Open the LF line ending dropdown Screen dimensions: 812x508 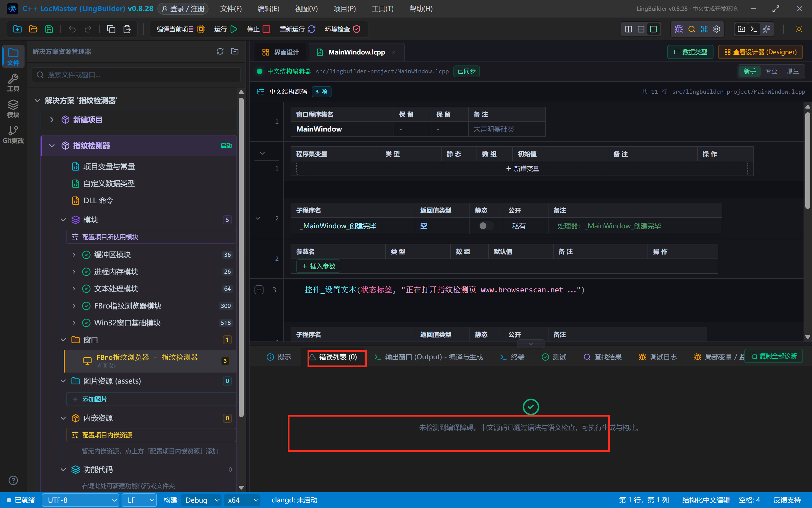pos(139,500)
